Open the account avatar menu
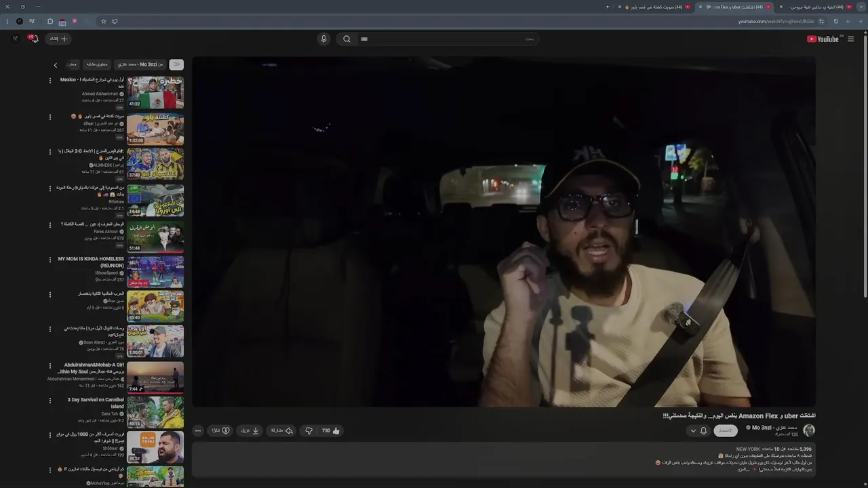The width and height of the screenshot is (868, 488). [x=15, y=39]
